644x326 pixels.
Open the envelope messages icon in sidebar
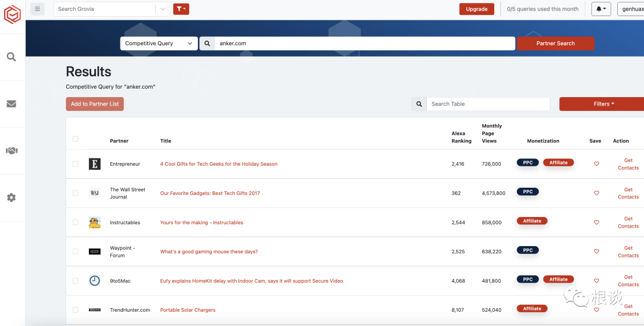[x=11, y=104]
